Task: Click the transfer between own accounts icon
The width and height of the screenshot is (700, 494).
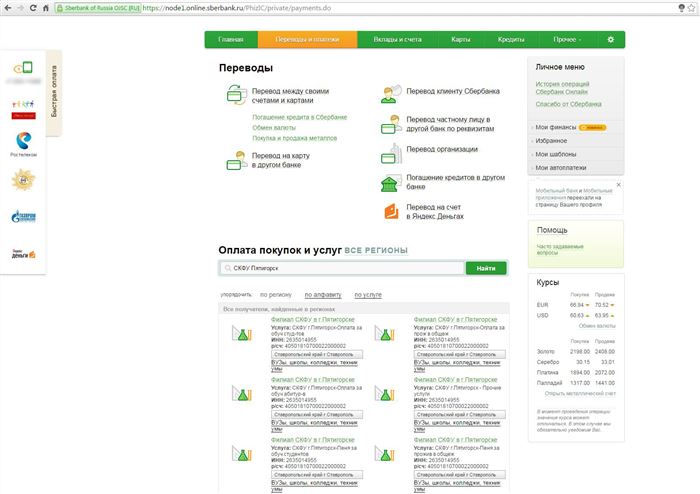Action: coord(237,95)
